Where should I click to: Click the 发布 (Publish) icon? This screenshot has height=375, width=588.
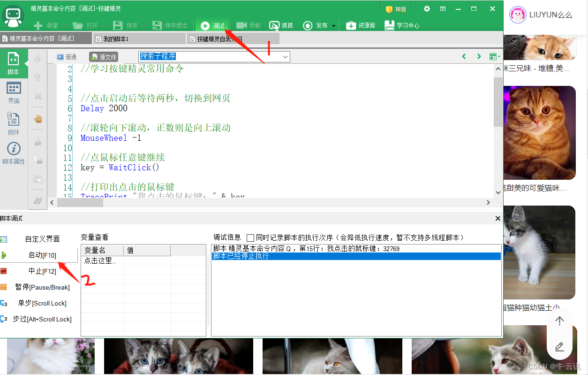click(x=308, y=26)
